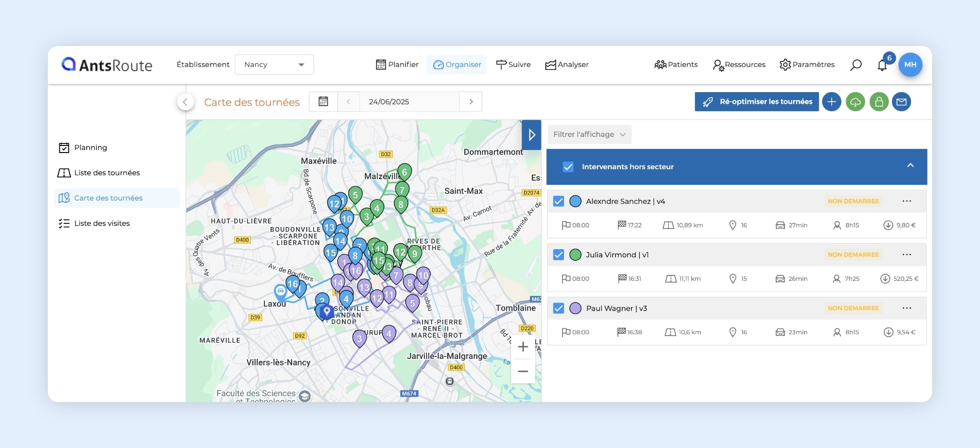Click Alexndre Sanchez | v4 name
This screenshot has width=980, height=448.
(625, 201)
